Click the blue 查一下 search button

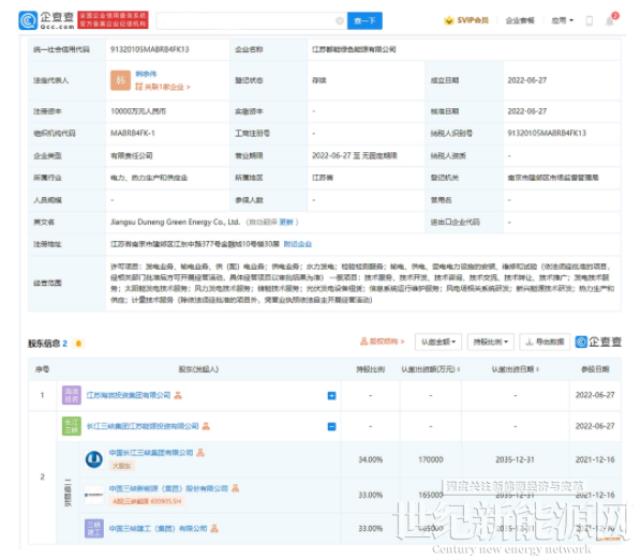tap(364, 20)
